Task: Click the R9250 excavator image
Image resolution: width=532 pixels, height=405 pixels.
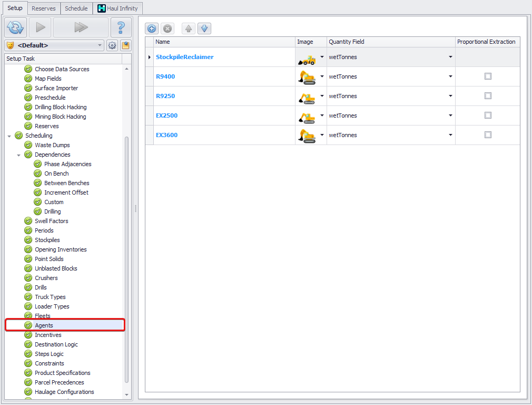Action: coord(307,98)
